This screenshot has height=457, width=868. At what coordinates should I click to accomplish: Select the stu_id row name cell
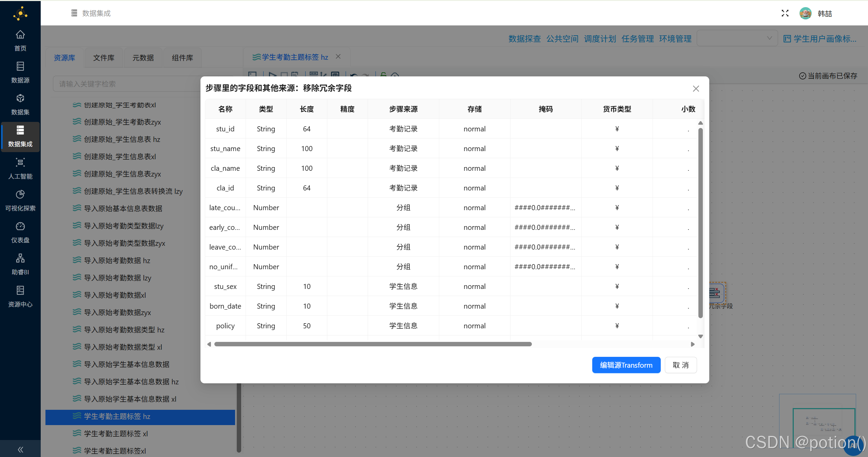pos(226,129)
